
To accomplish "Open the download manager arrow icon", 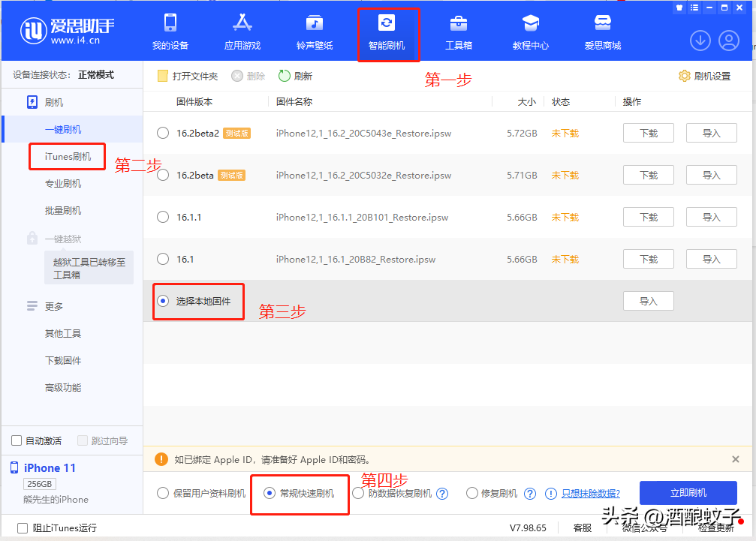I will tap(700, 41).
